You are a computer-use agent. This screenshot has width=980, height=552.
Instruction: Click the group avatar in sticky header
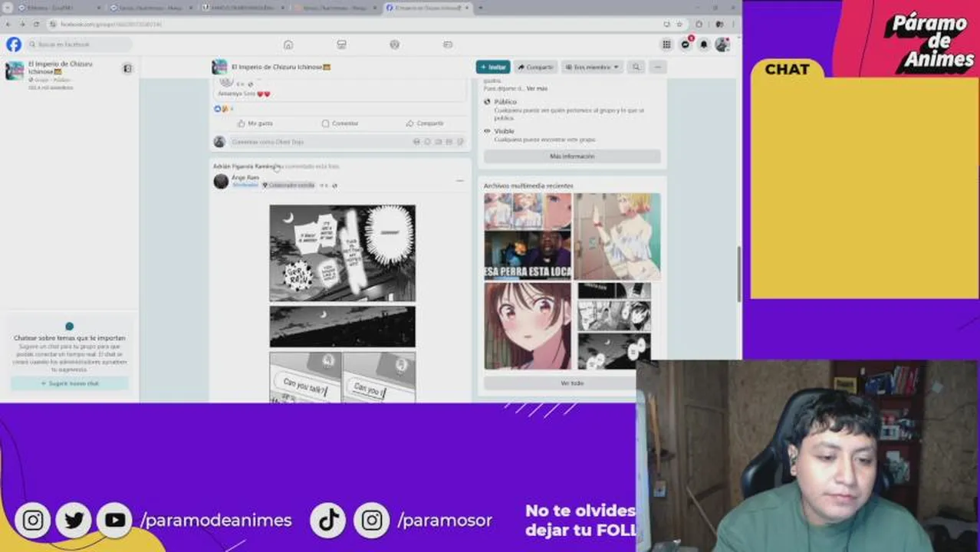(x=219, y=67)
